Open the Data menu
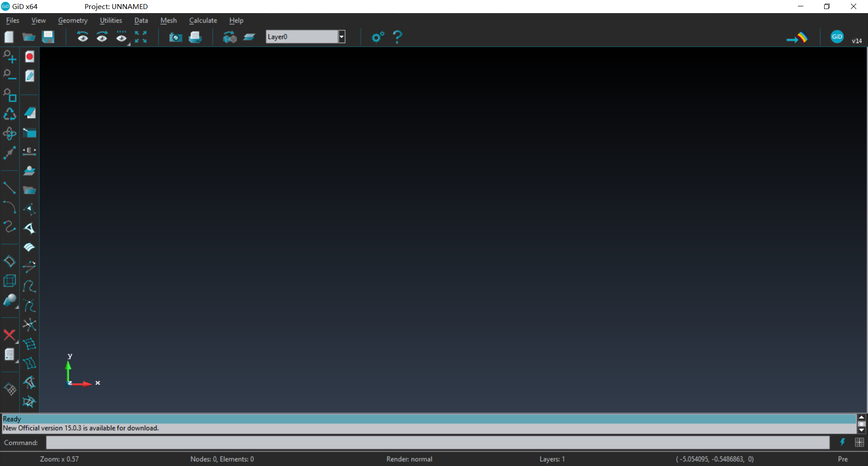This screenshot has height=466, width=868. pyautogui.click(x=141, y=20)
